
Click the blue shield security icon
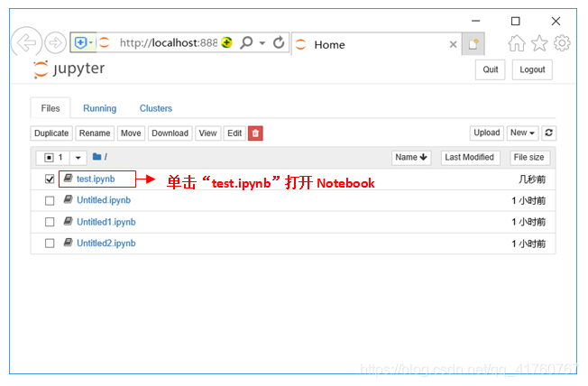[80, 42]
